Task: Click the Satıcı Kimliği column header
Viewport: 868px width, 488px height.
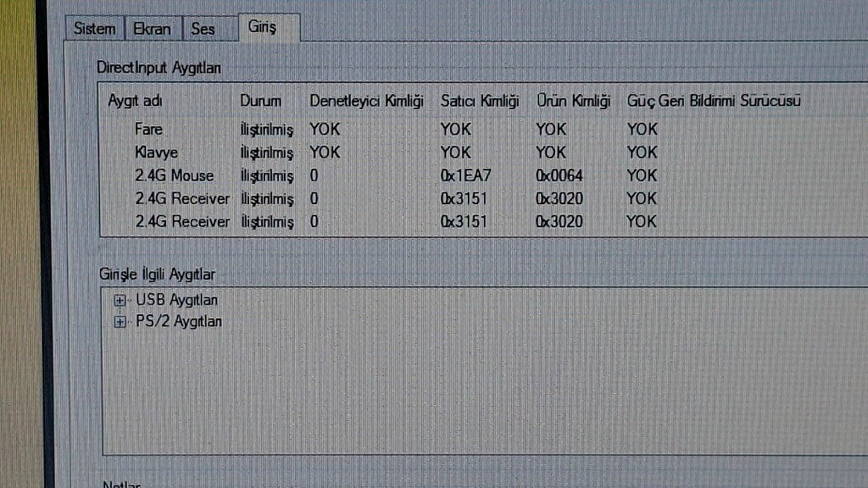Action: click(x=480, y=101)
